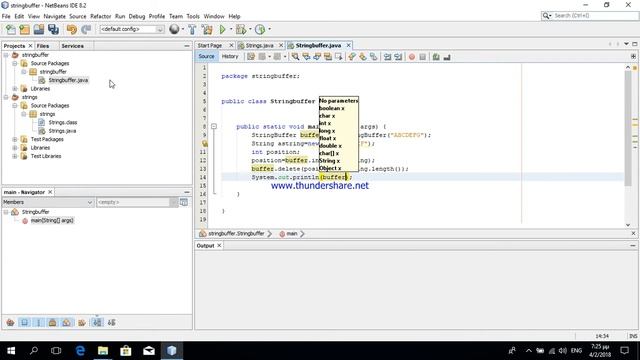Switch to the Services panel tab
This screenshot has width=640, height=360.
(73, 46)
